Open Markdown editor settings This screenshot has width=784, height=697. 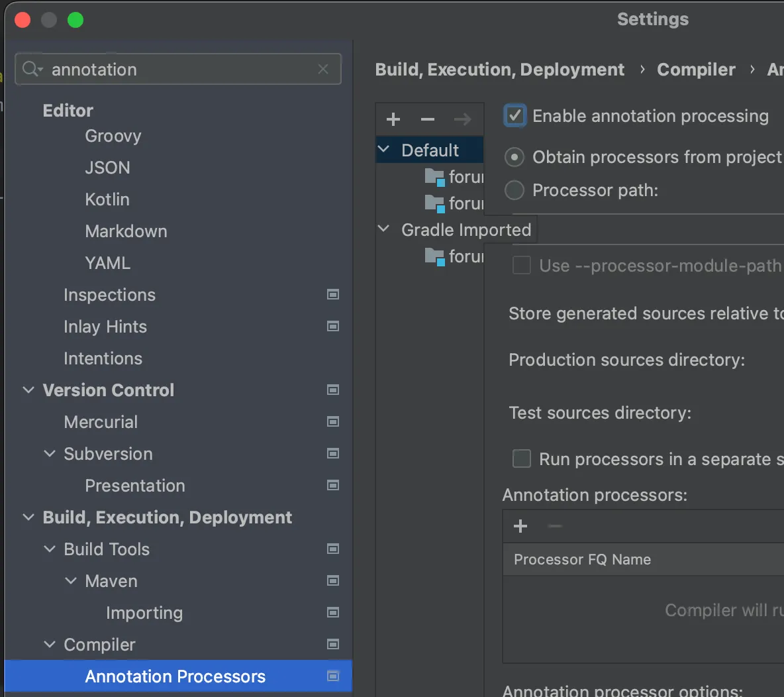coord(126,231)
